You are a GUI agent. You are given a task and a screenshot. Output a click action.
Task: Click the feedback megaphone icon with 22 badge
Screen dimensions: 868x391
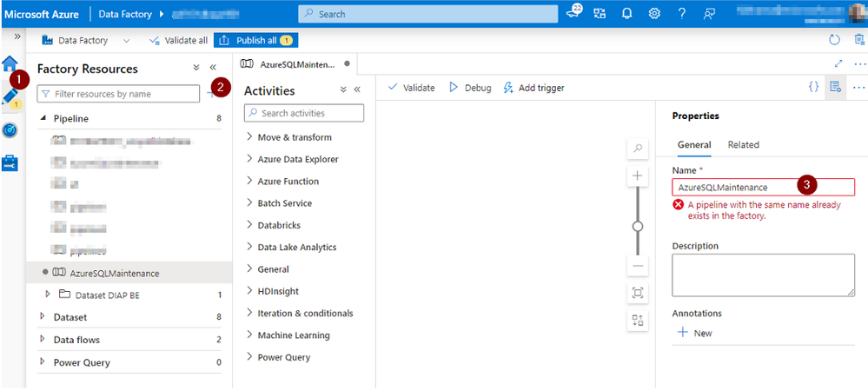[x=573, y=14]
